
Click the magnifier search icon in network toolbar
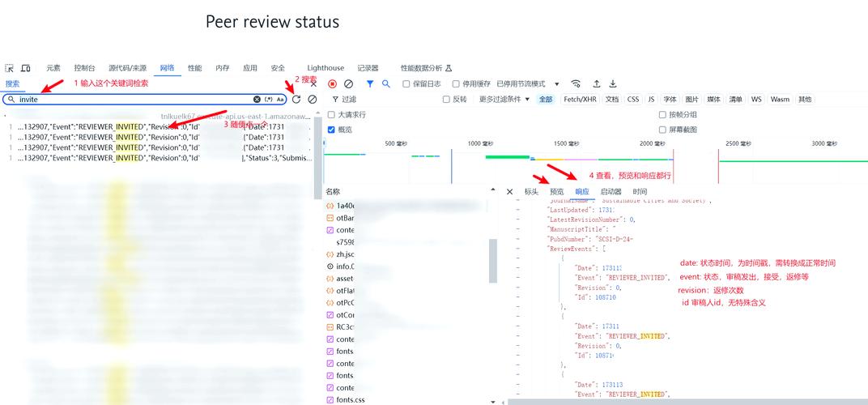point(386,84)
